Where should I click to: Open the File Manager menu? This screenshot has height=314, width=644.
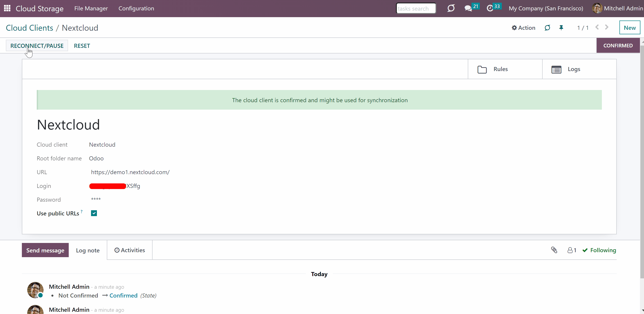click(x=91, y=8)
